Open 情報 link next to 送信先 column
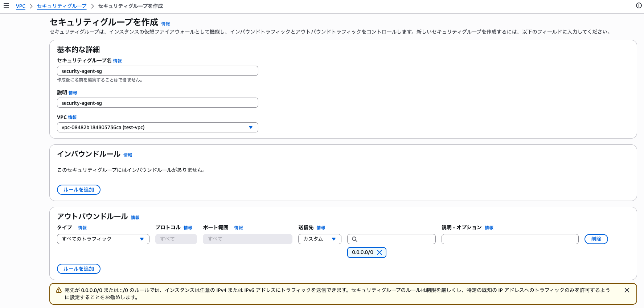644x308 pixels. 321,228
